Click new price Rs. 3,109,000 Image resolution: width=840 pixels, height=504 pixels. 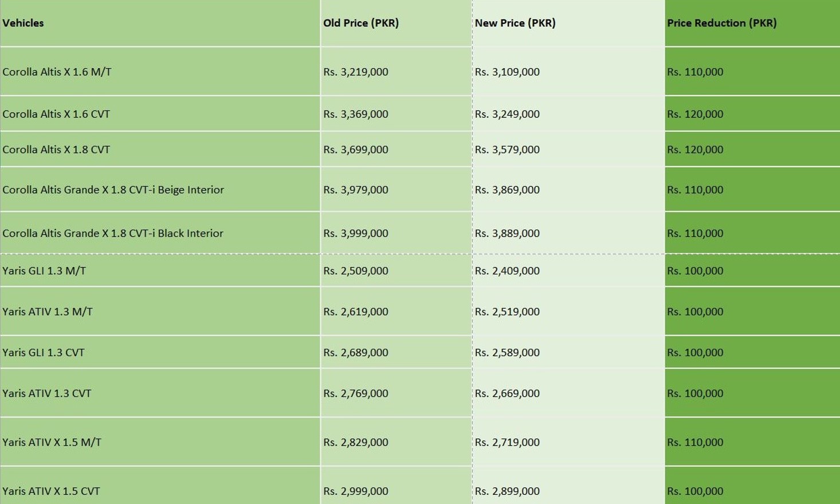[x=568, y=72]
